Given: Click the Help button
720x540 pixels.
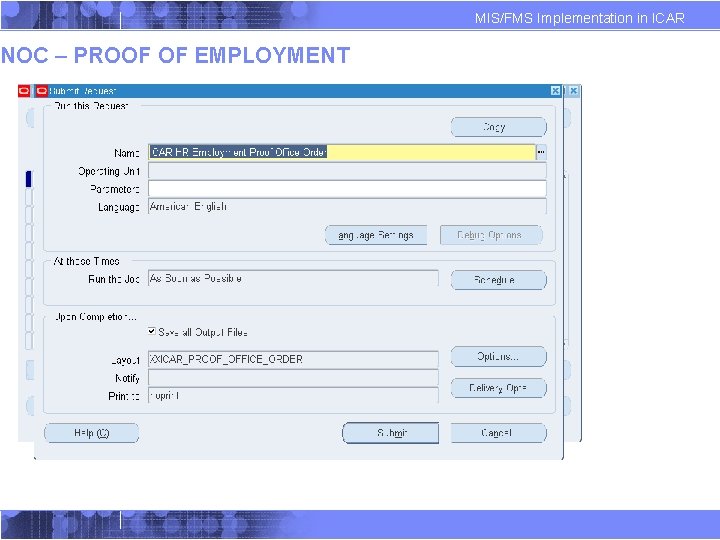Looking at the screenshot, I should (91, 433).
